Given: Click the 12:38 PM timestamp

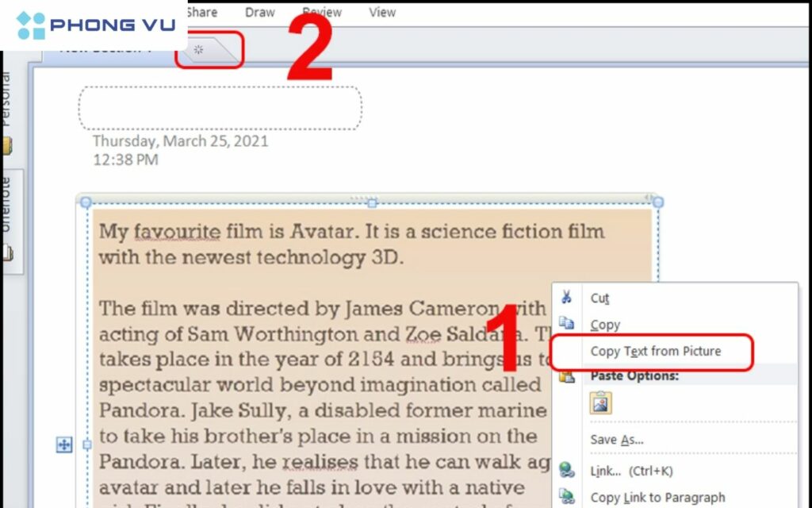Looking at the screenshot, I should coord(125,160).
